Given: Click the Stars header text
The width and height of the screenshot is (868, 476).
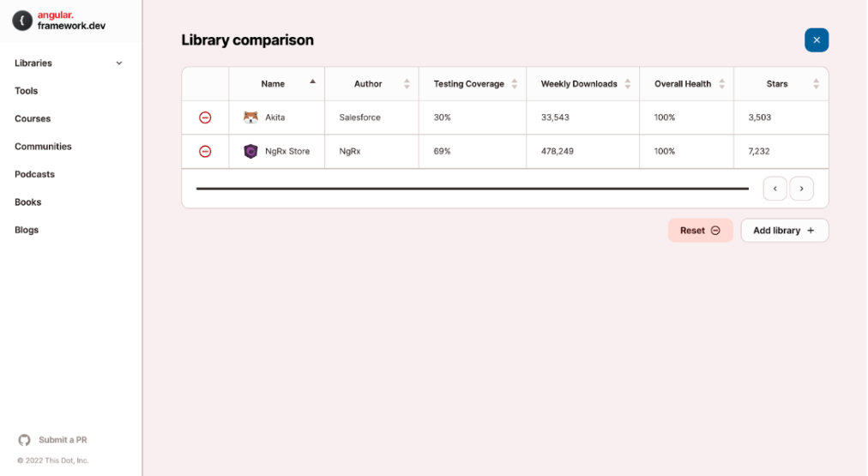Looking at the screenshot, I should tap(777, 84).
